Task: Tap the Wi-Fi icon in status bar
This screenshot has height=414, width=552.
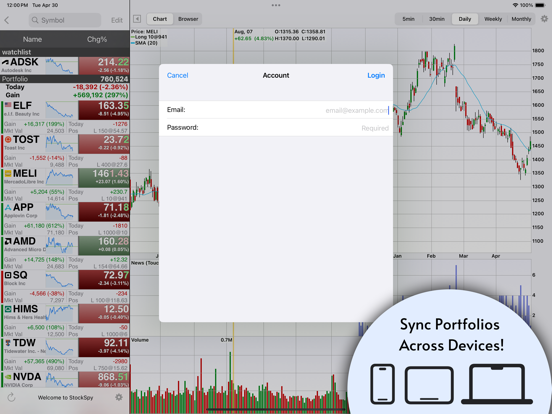Action: pos(515,5)
